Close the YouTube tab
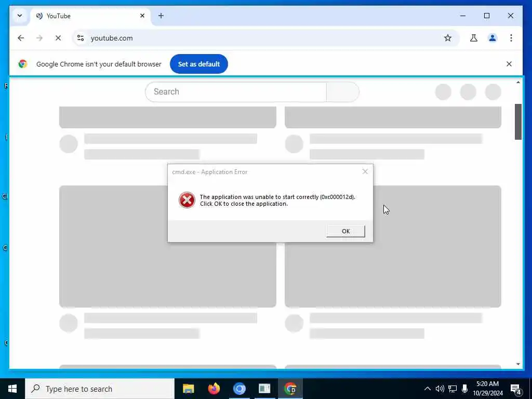532x399 pixels. click(142, 16)
